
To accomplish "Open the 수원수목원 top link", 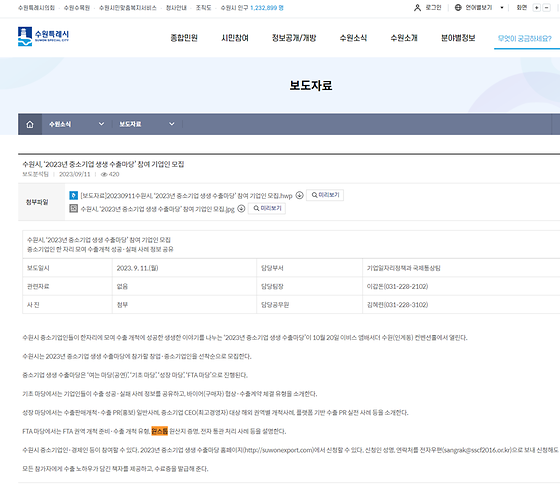I will pyautogui.click(x=77, y=8).
